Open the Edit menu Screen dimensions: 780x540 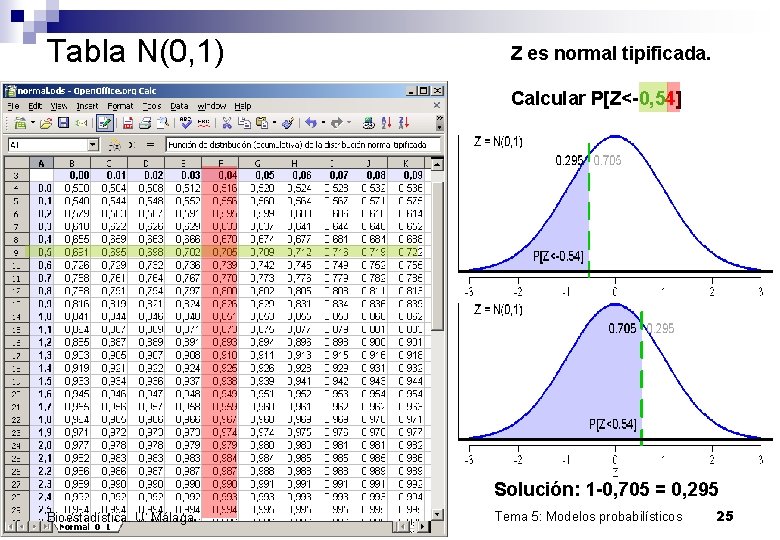[35, 106]
